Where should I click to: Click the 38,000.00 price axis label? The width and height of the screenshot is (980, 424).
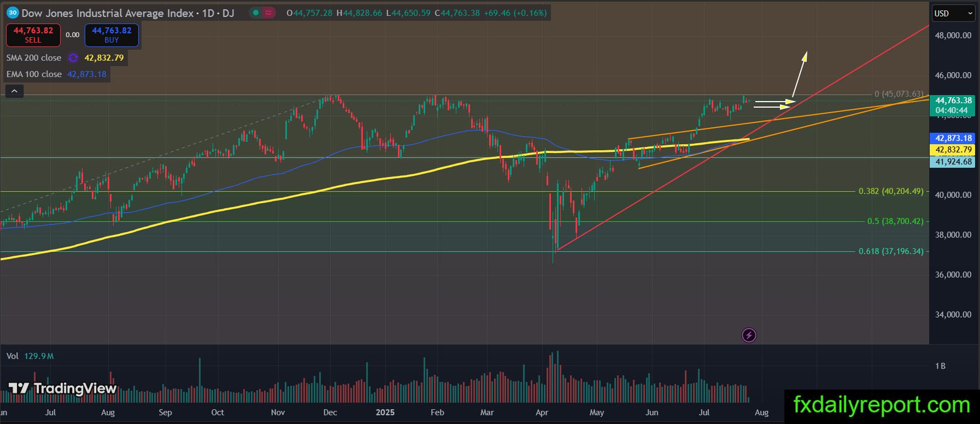point(953,235)
